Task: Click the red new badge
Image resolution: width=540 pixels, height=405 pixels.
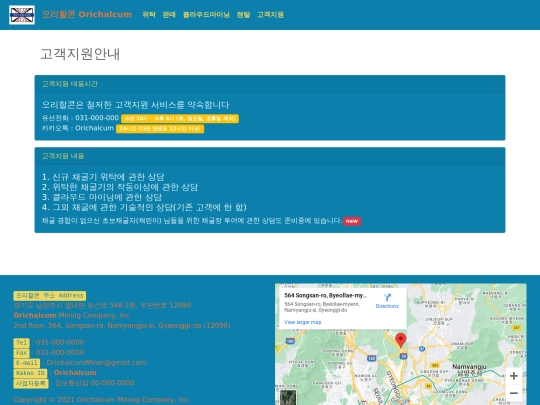Action: click(352, 221)
